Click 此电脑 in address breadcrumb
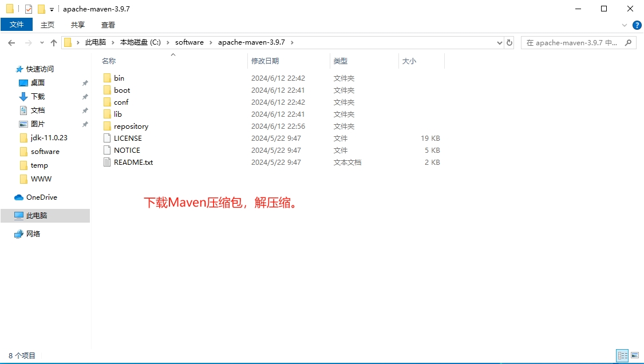 click(95, 42)
